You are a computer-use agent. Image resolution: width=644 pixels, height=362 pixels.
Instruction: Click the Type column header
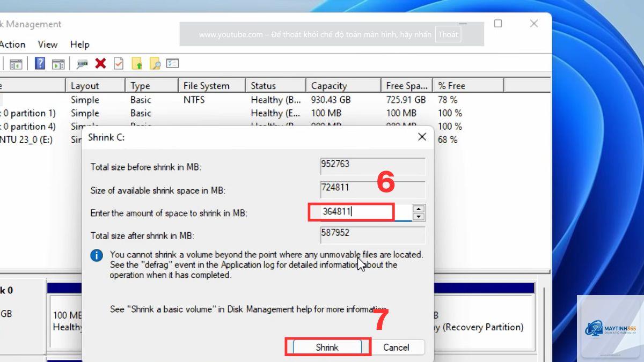click(152, 86)
